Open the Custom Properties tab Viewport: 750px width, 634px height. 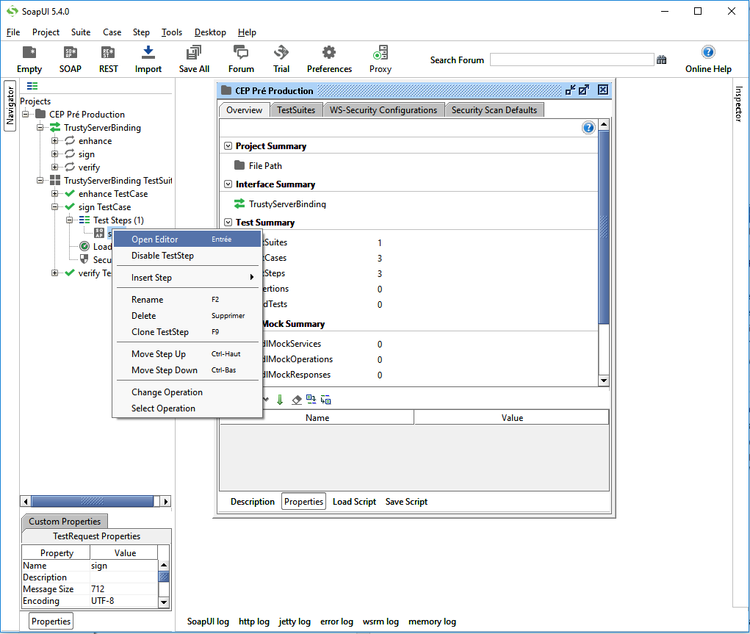click(65, 521)
